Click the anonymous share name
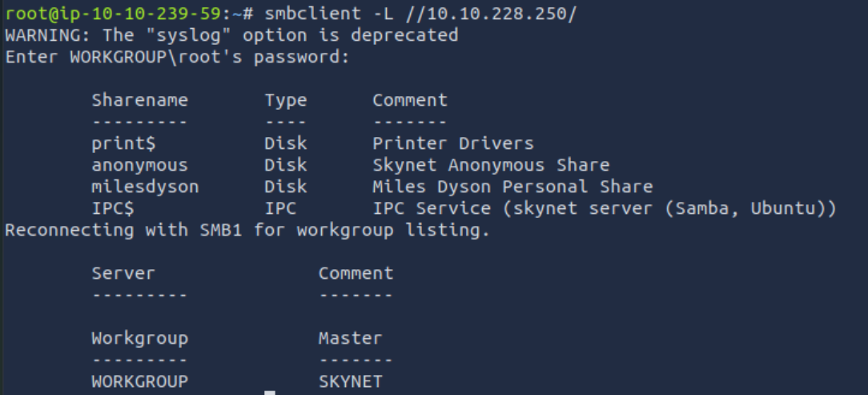This screenshot has height=395, width=868. [139, 165]
